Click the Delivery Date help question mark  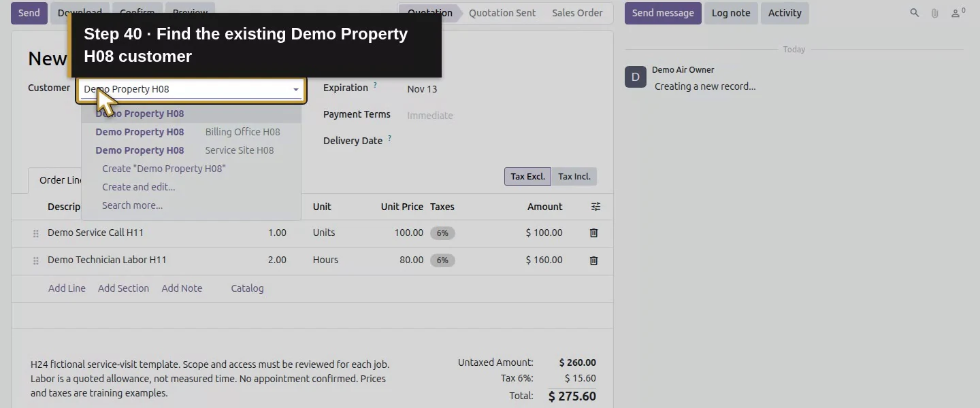[390, 139]
